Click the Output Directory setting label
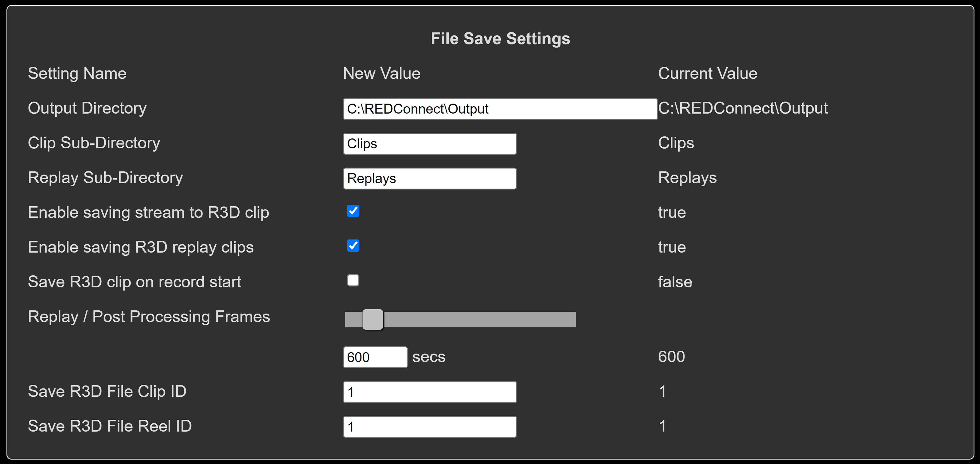This screenshot has width=980, height=464. (87, 108)
